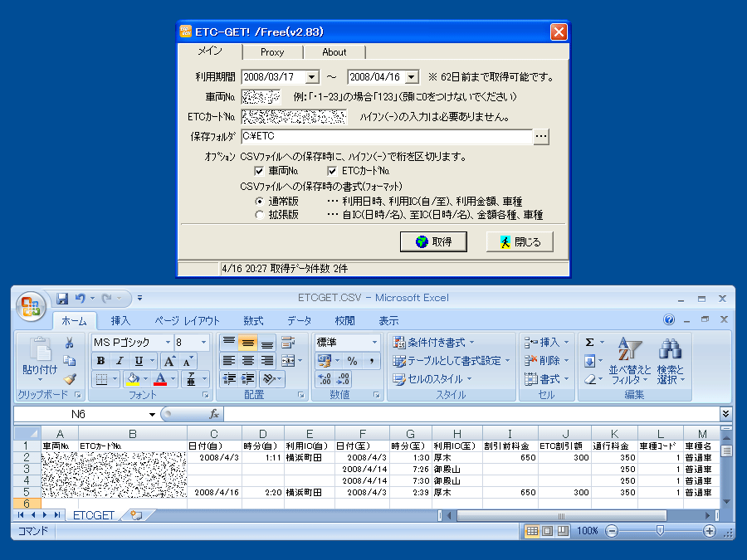Save the workbook with the floppy icon

click(x=62, y=299)
